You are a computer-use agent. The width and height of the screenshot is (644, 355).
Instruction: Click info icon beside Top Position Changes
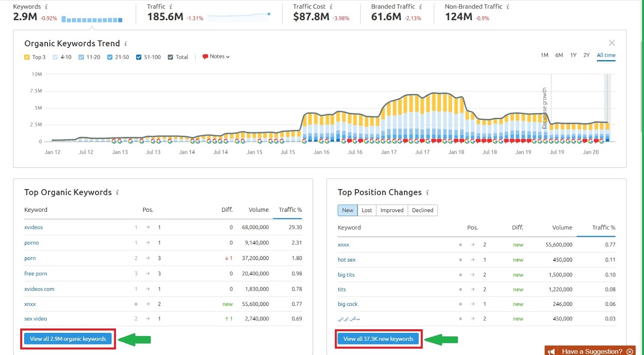click(427, 192)
